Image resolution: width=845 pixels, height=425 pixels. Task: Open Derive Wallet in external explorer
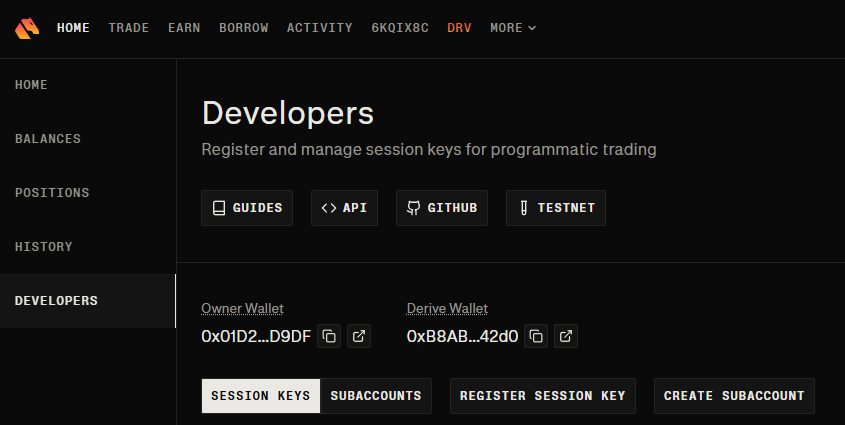click(x=566, y=336)
